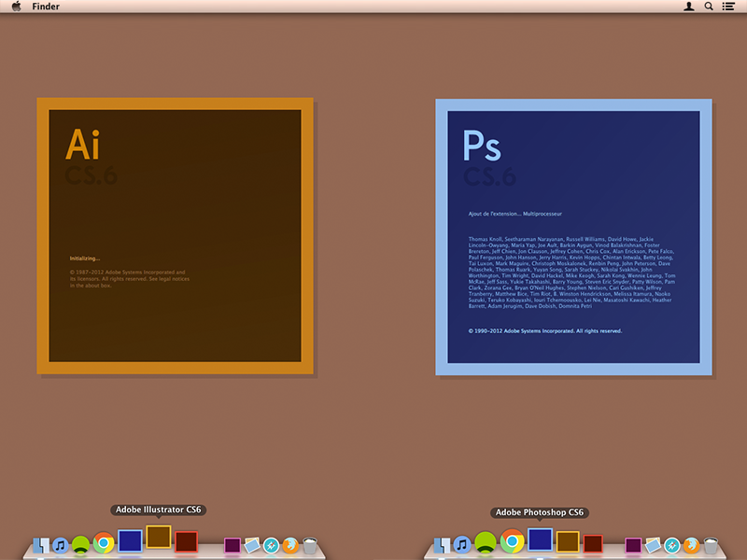The width and height of the screenshot is (747, 560).
Task: Open Firefox in dock below Photoshop splash
Action: coord(691,545)
